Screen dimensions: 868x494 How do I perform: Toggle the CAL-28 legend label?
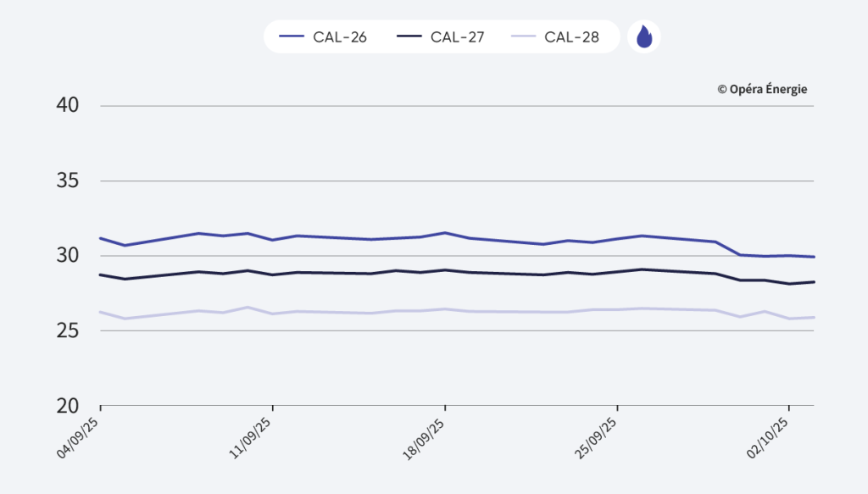[x=571, y=37]
